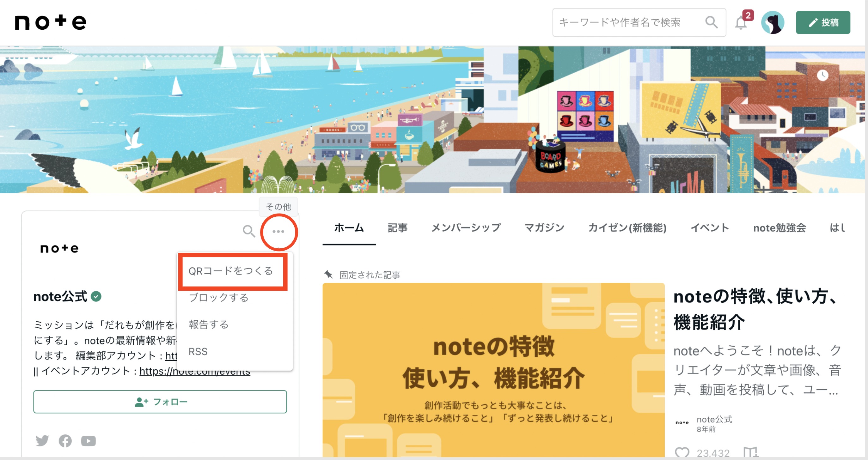Click the green 投稿 post button
This screenshot has height=460, width=868.
(x=823, y=22)
